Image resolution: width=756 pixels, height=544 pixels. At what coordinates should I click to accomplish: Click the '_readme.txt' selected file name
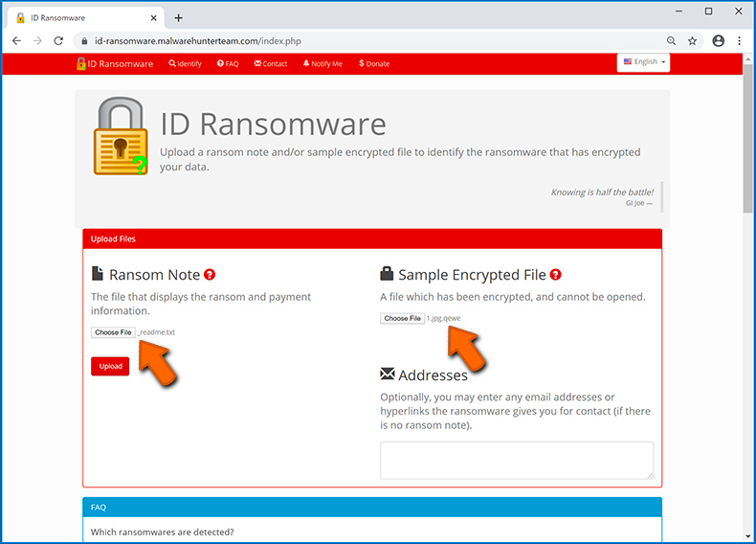(156, 332)
